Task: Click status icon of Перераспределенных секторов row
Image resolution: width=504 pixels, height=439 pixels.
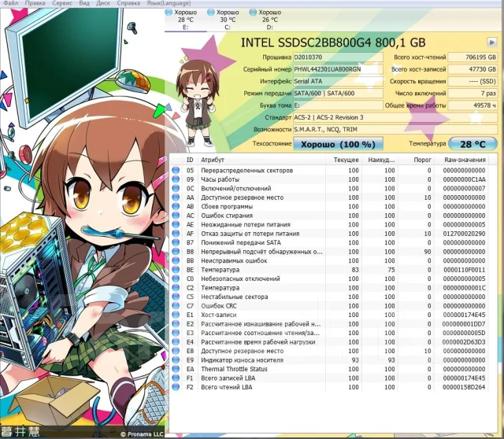Action: tap(176, 170)
